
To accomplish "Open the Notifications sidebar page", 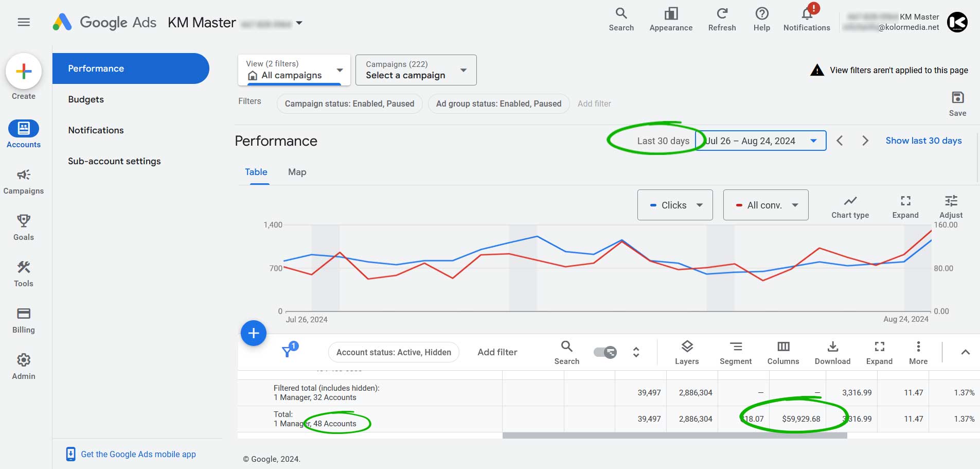I will coord(96,130).
